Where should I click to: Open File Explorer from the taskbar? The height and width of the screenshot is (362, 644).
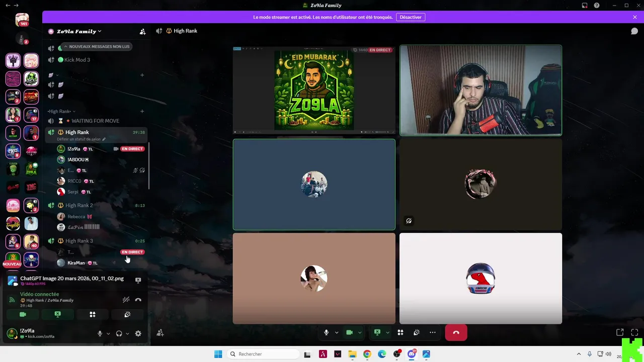(352, 354)
